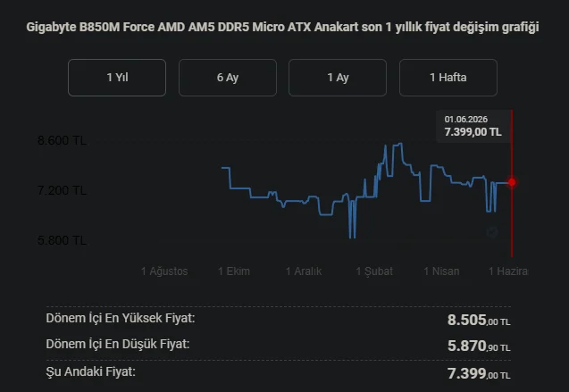This screenshot has width=569, height=392.
Task: Click the Şu Andaki Fiyat row label
Action: [x=91, y=371]
